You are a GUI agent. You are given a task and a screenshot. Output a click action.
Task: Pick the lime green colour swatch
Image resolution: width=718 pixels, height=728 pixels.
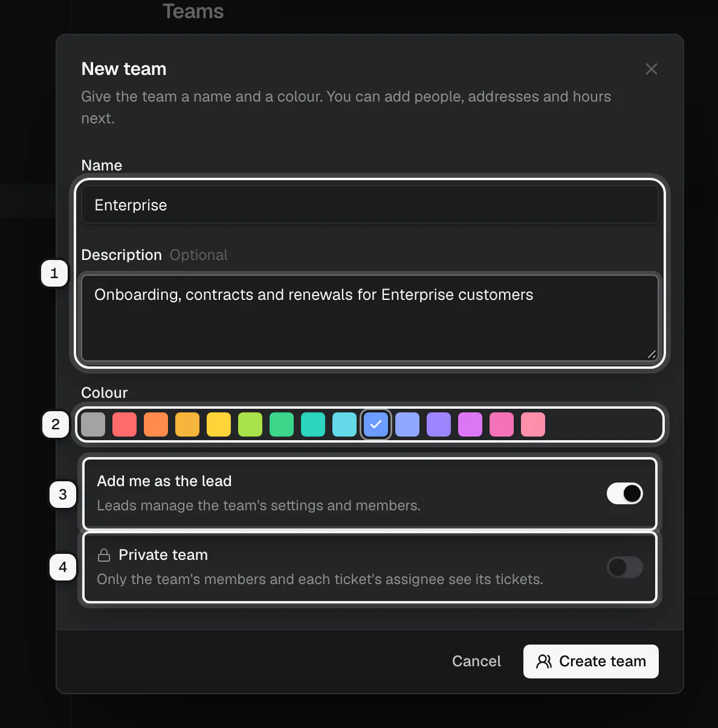pyautogui.click(x=250, y=424)
